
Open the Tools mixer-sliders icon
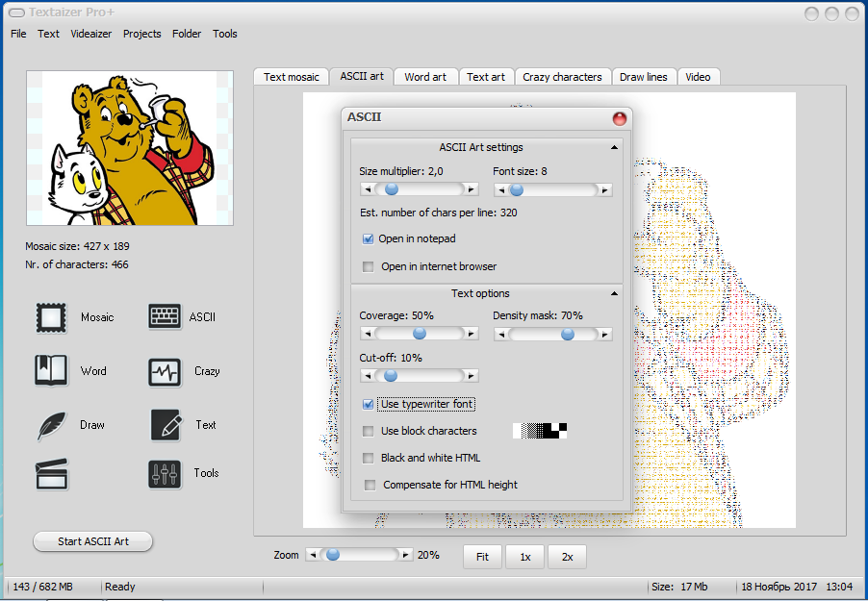point(165,474)
